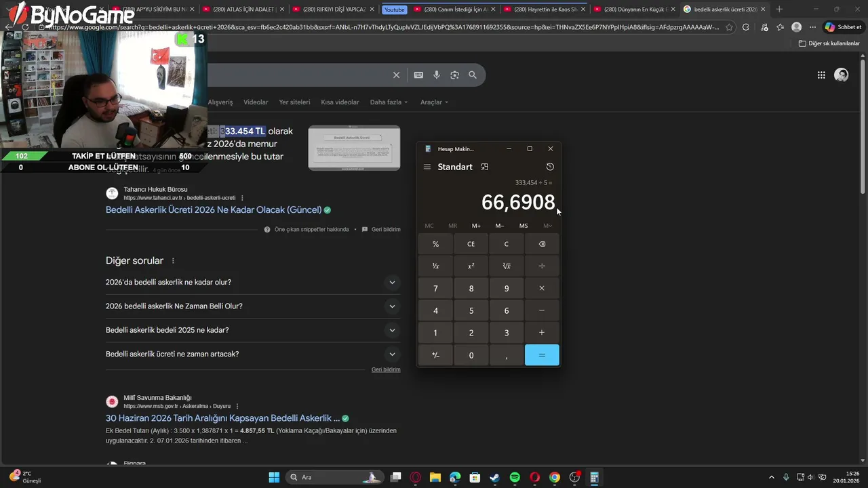Click the calculator decimal comma key
Screen dimensions: 868x488
click(x=507, y=355)
